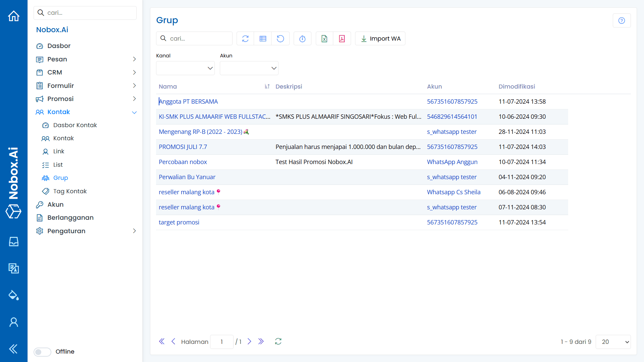Open the Akun filter dropdown
Image resolution: width=644 pixels, height=362 pixels.
pos(249,68)
